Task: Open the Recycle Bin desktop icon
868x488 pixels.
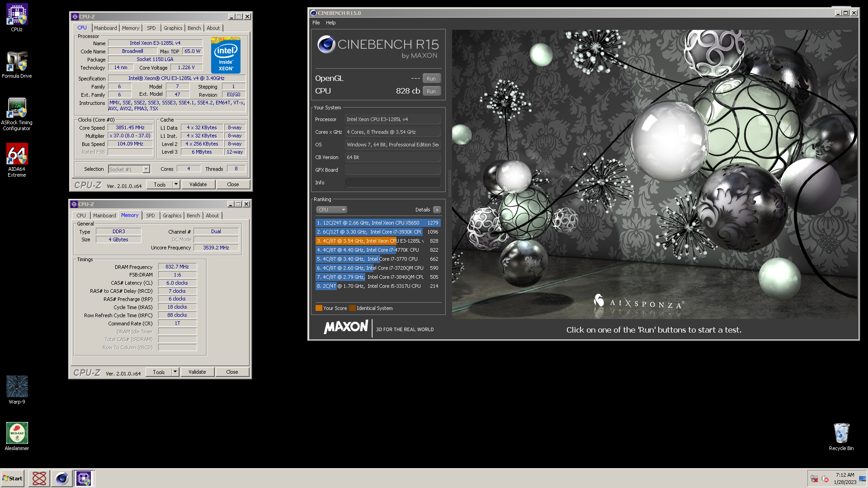Action: point(841,436)
